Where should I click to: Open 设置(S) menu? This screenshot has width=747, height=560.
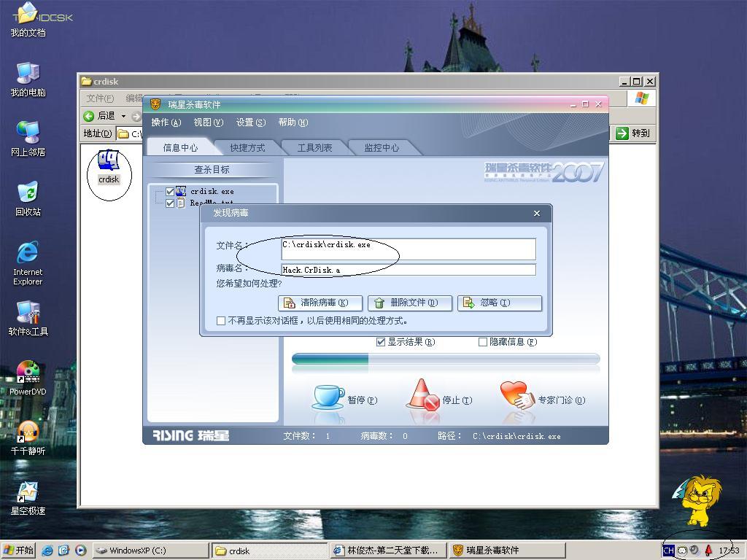tap(251, 122)
